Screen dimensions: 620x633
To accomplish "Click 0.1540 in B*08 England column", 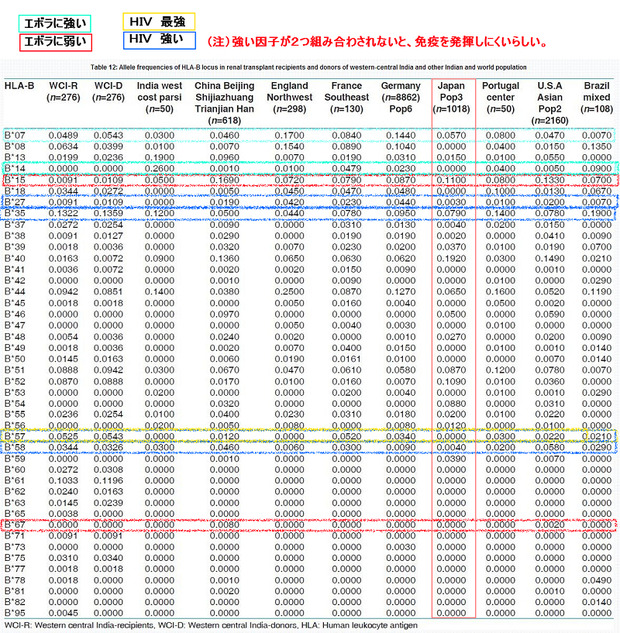I will pos(289,147).
